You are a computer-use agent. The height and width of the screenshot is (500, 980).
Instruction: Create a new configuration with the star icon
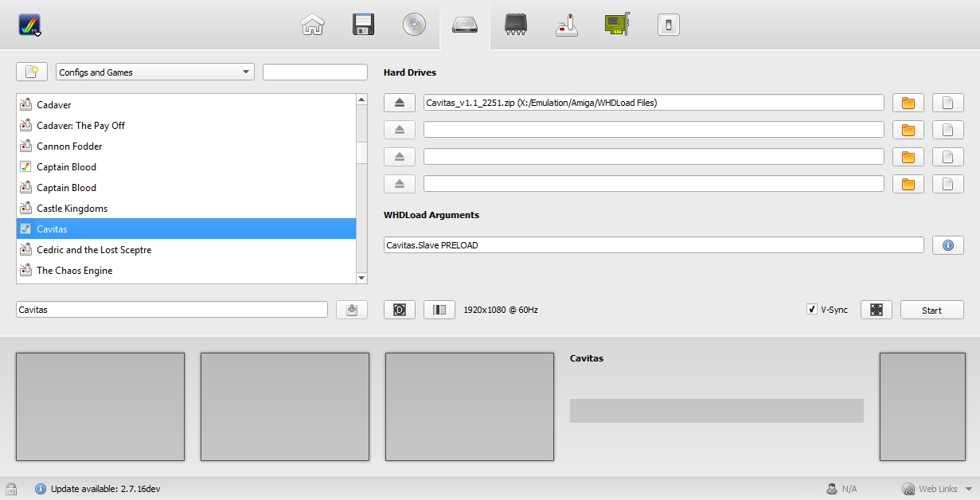32,72
